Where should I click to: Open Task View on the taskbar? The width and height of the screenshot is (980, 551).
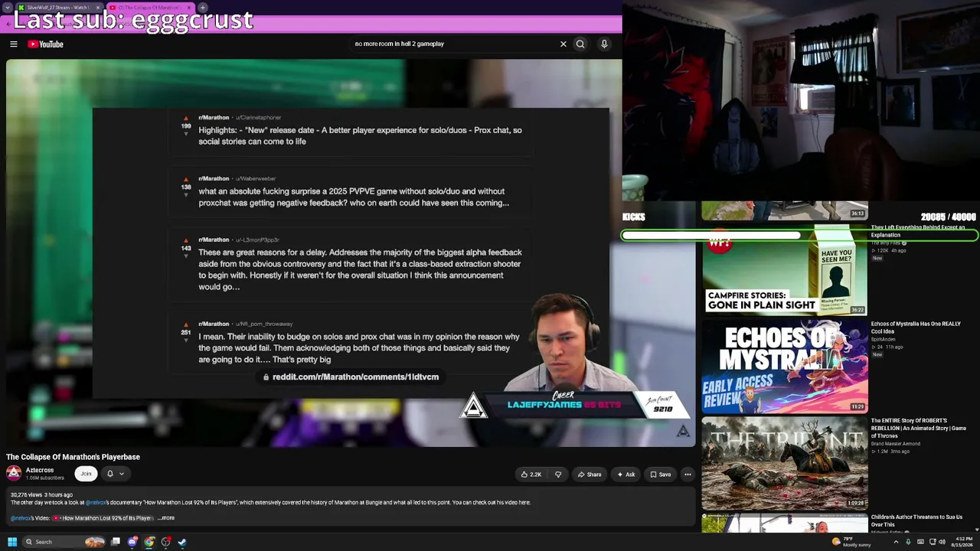pos(116,542)
